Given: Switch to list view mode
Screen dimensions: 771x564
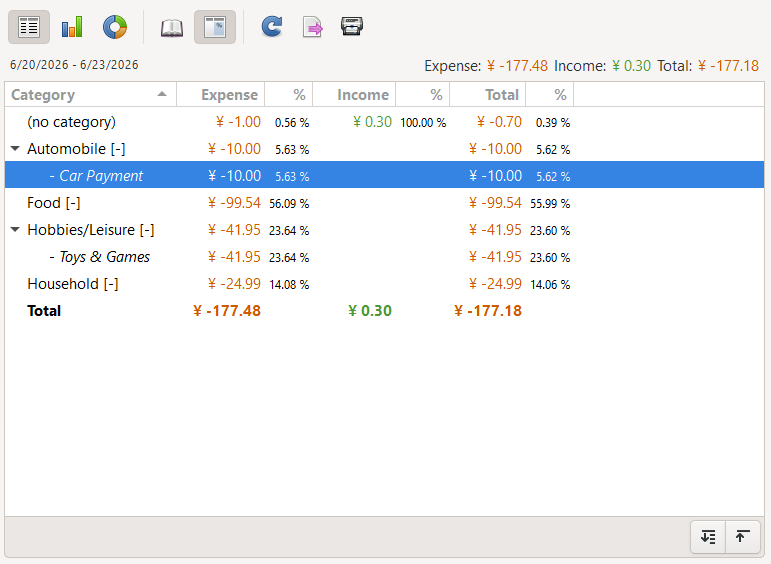Looking at the screenshot, I should point(29,27).
